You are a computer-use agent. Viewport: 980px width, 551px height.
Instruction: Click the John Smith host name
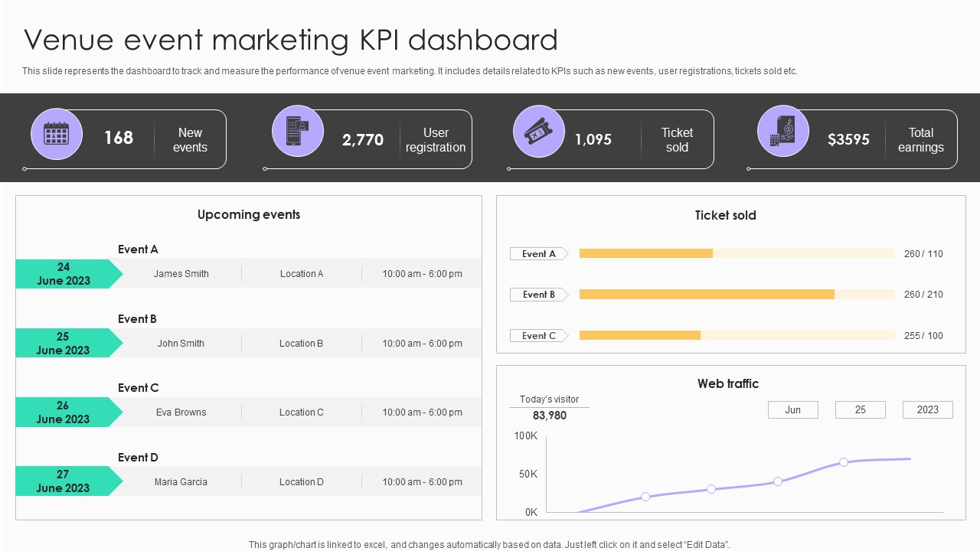click(181, 344)
